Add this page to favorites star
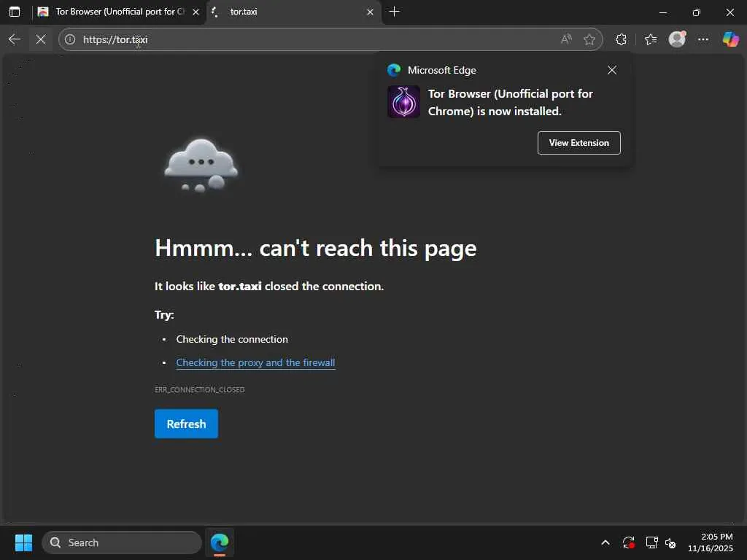This screenshot has width=747, height=560. coord(589,39)
